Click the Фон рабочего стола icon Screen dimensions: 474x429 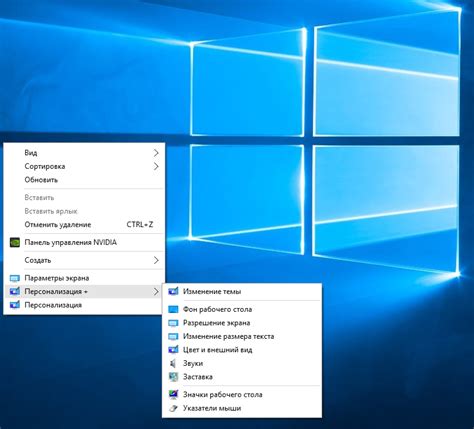click(x=173, y=310)
